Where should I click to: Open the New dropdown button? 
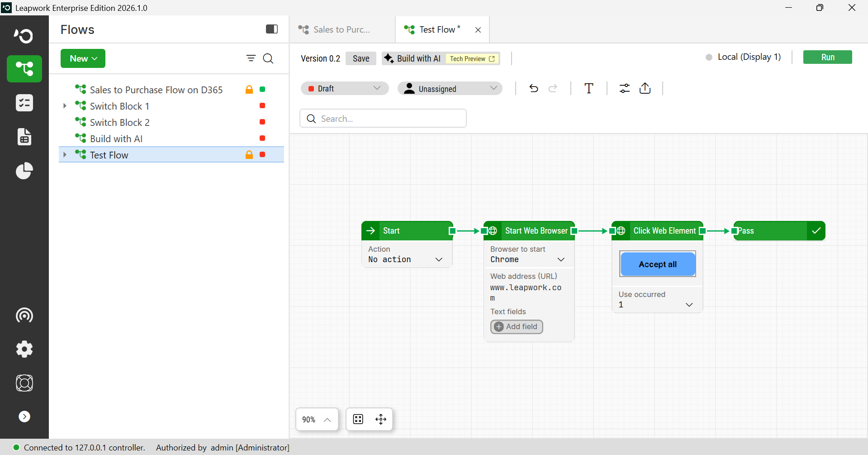click(x=83, y=58)
